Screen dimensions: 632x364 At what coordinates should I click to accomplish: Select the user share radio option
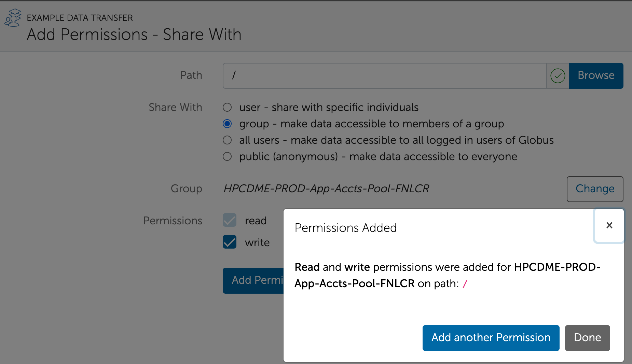[227, 107]
